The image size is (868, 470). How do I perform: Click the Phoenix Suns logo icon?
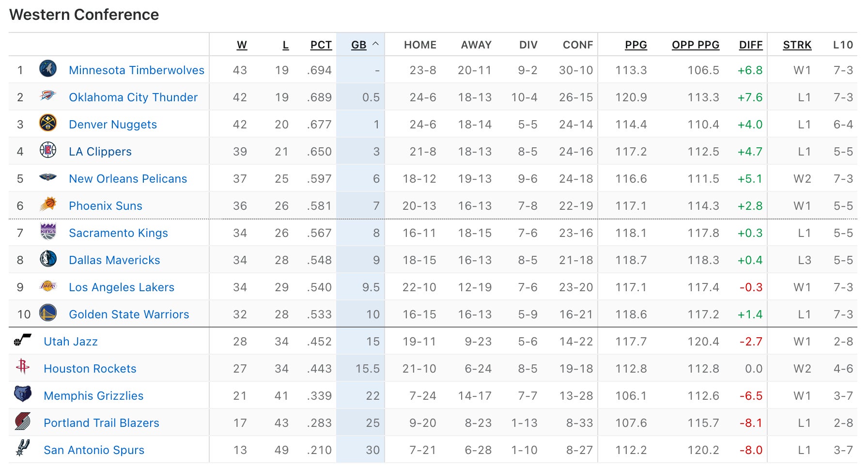point(48,204)
